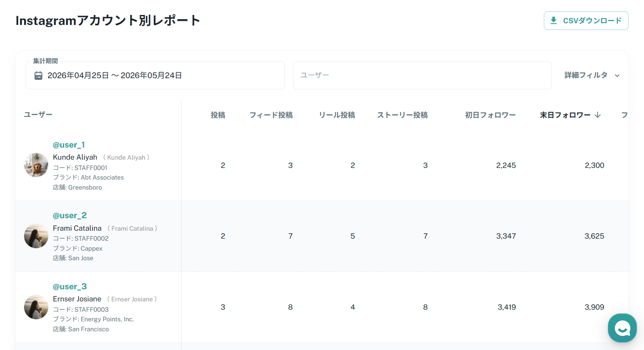Click the ブランド: Abt Associates text
This screenshot has height=350, width=644.
coord(88,177)
